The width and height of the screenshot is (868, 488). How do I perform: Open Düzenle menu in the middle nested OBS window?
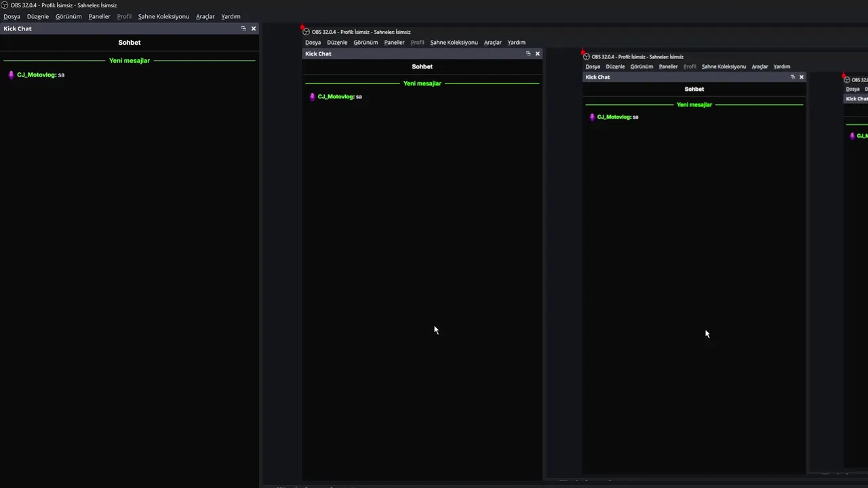pyautogui.click(x=337, y=42)
